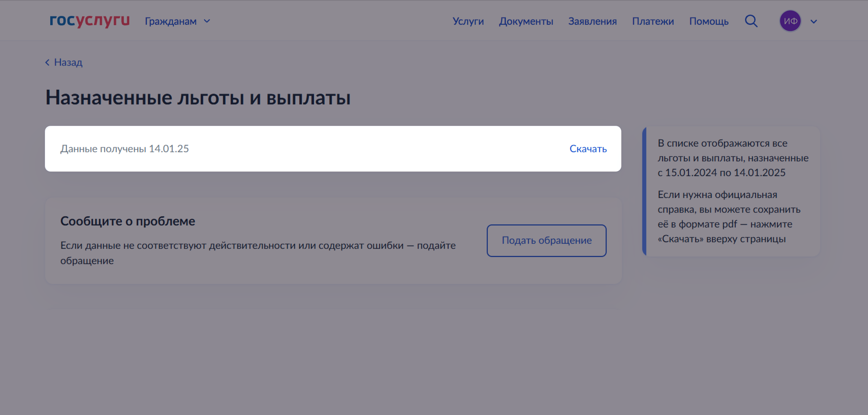868x415 pixels.
Task: Open the Заявления section
Action: [x=592, y=21]
